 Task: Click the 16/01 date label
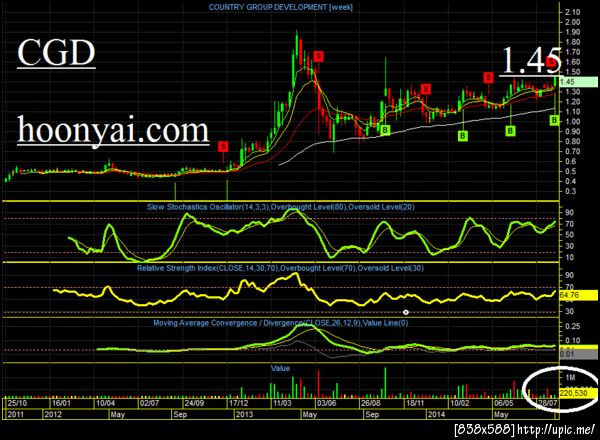click(62, 403)
